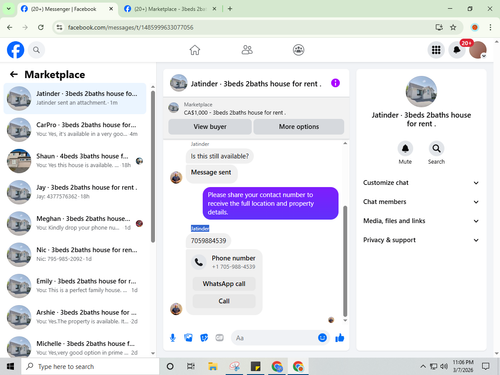Open the Shaun 4beds 3baths conversation
The height and width of the screenshot is (375, 500).
[x=75, y=161]
